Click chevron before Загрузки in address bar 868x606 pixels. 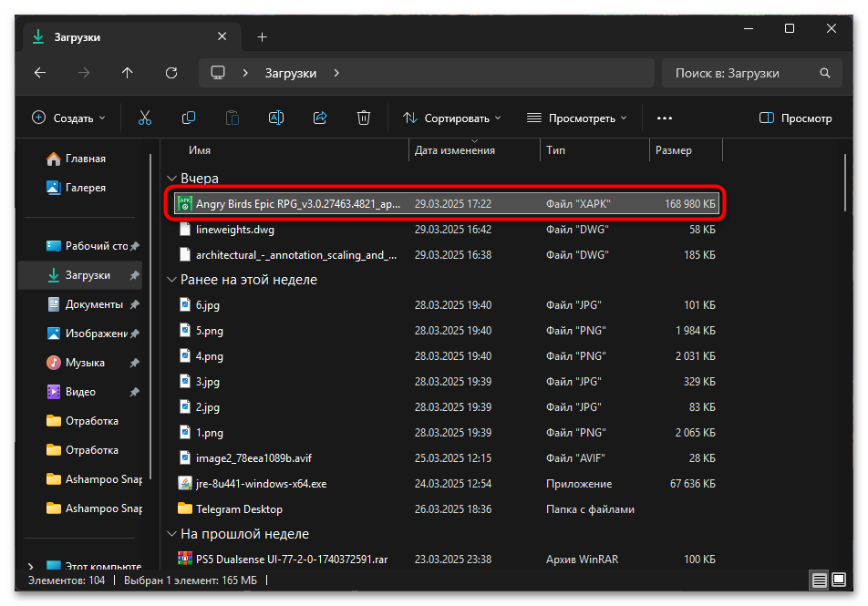pyautogui.click(x=245, y=73)
